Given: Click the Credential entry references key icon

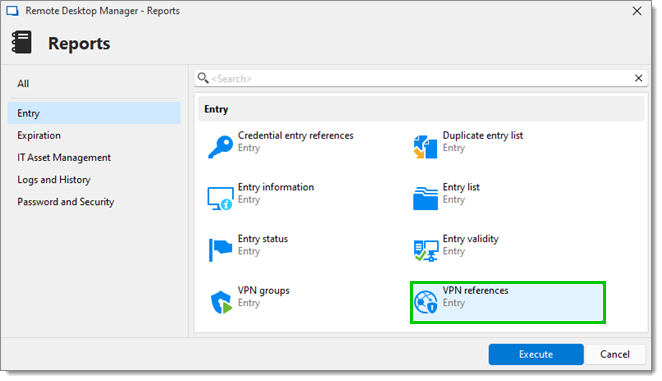Looking at the screenshot, I should click(220, 147).
